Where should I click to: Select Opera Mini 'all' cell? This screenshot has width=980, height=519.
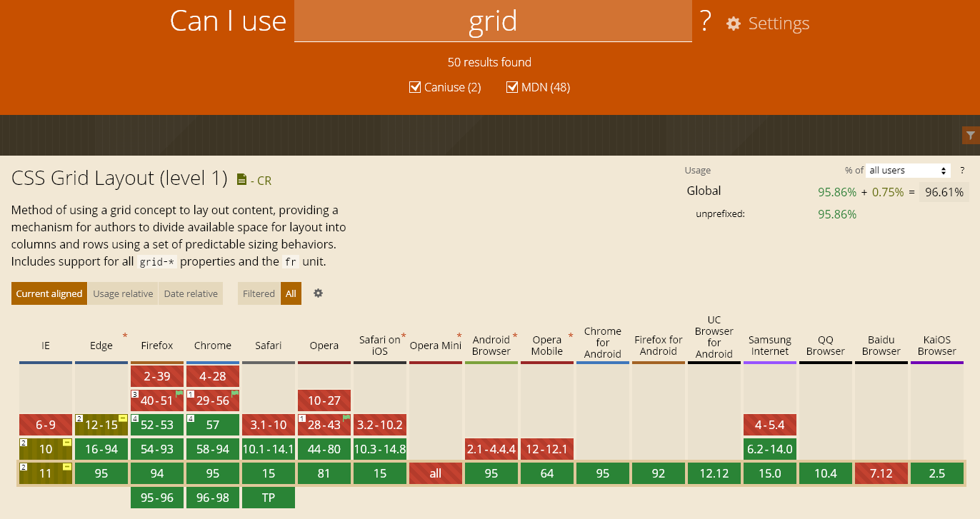[x=436, y=473]
